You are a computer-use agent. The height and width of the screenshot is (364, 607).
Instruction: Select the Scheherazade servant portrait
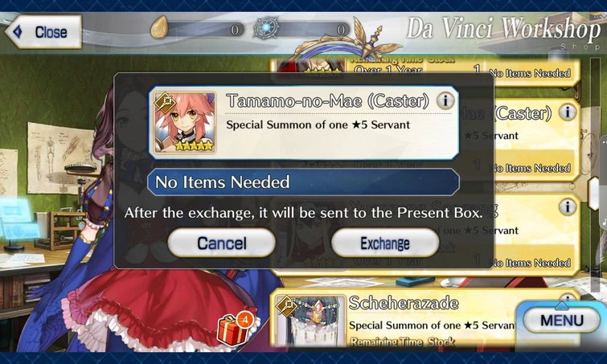click(311, 321)
